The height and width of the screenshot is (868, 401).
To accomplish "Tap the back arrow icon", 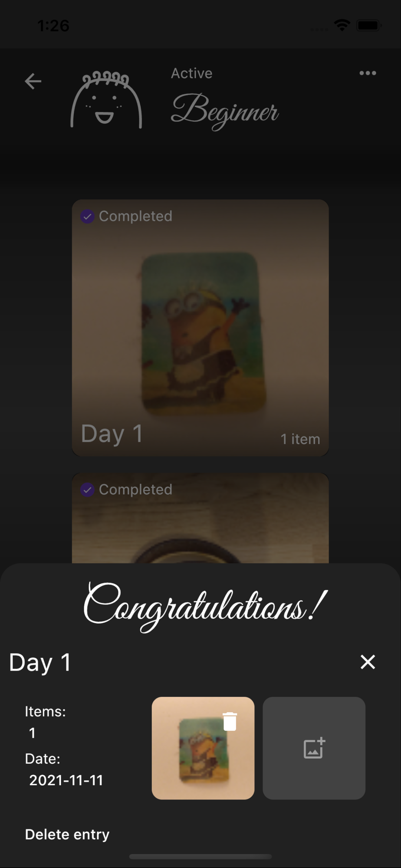I will click(x=33, y=81).
